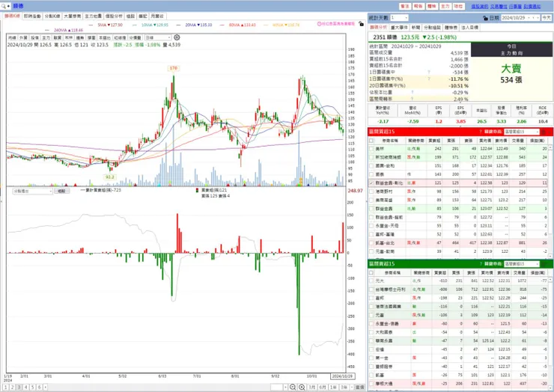This screenshot has width=554, height=392.
Task: Click the 凱基-台北 broker row name
Action: (x=384, y=243)
